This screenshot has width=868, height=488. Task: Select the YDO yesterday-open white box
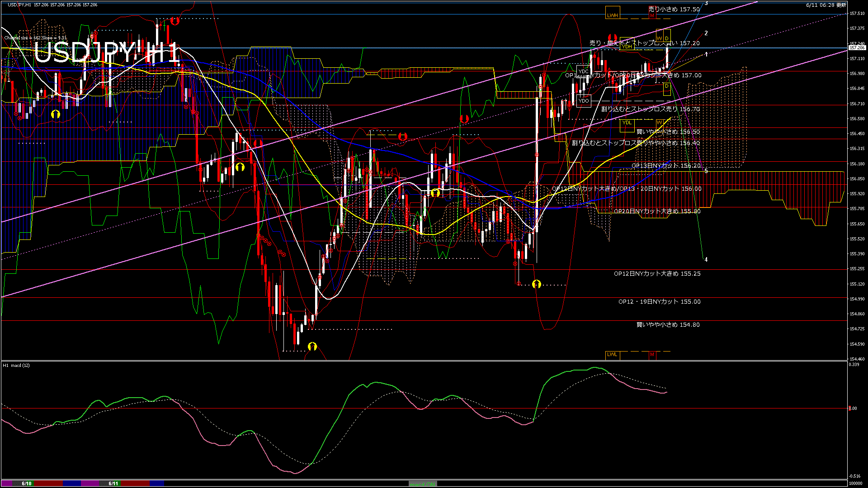584,101
